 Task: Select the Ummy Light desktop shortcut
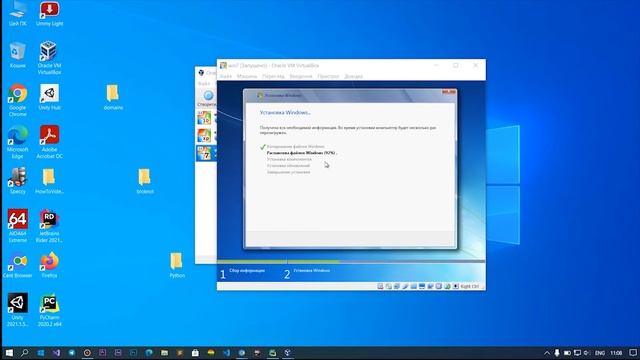tap(49, 13)
